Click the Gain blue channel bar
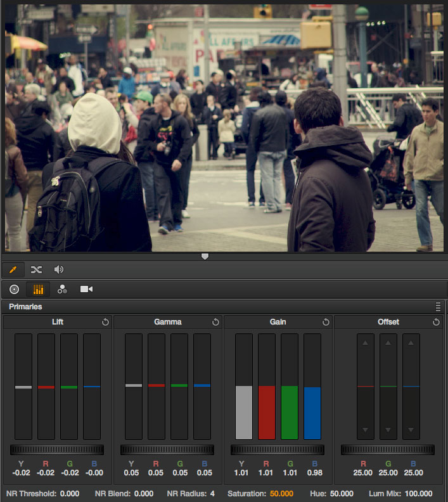This screenshot has height=502, width=448. (312, 412)
